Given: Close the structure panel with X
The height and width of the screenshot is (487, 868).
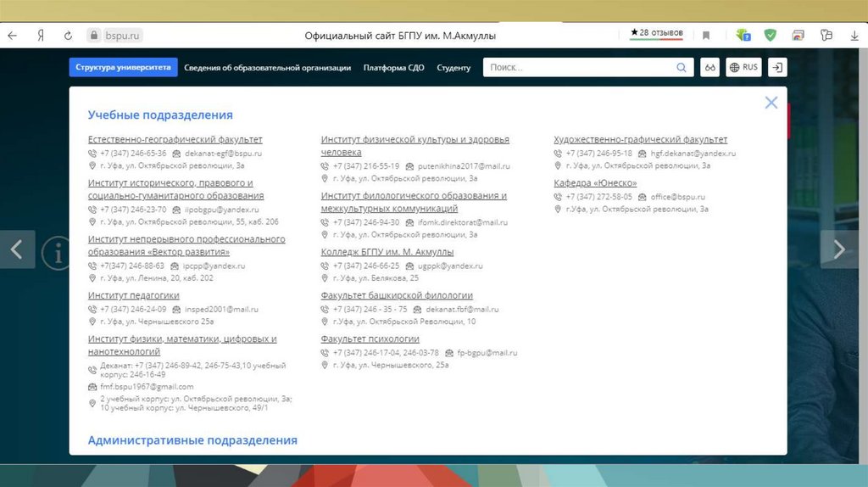Looking at the screenshot, I should click(x=771, y=103).
